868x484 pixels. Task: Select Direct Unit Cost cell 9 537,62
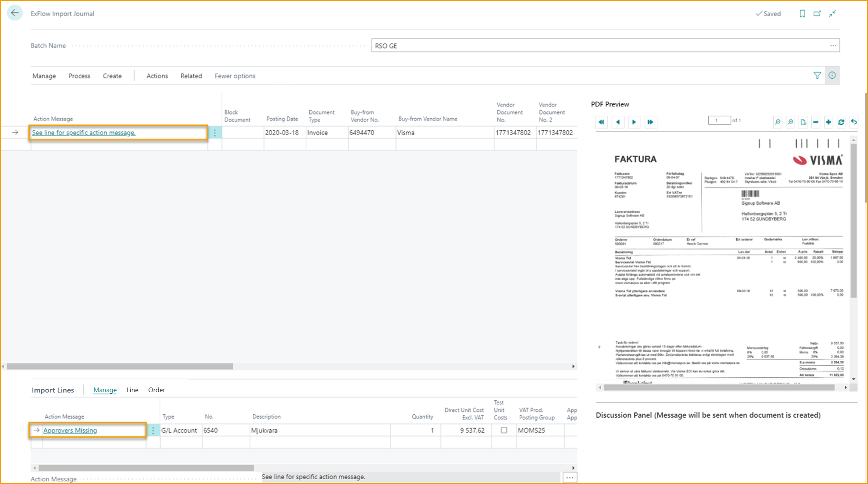click(465, 431)
